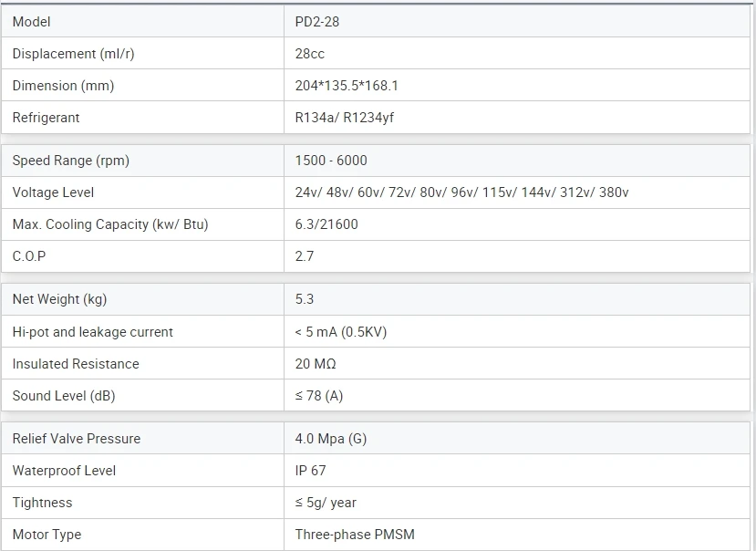756x551 pixels.
Task: Click the Voltage Level values list
Action: [x=461, y=192]
